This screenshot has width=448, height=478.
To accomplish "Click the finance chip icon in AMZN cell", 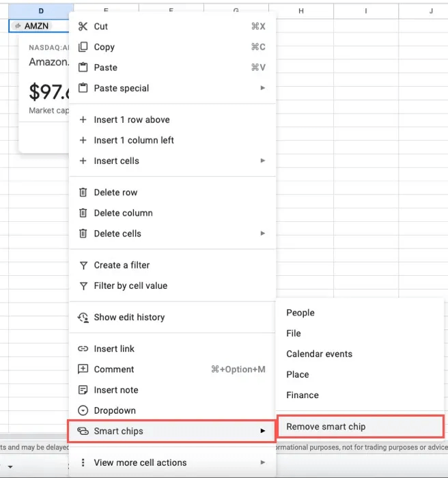I will 18,26.
